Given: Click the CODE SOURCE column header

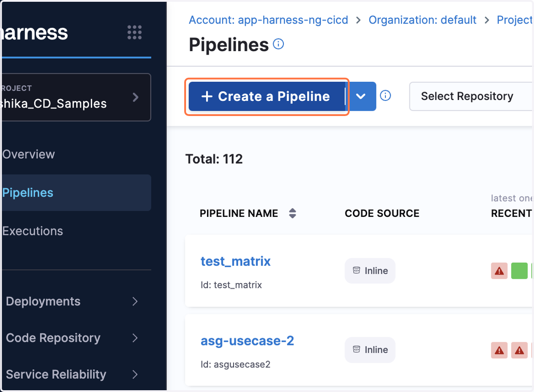Looking at the screenshot, I should tap(382, 213).
